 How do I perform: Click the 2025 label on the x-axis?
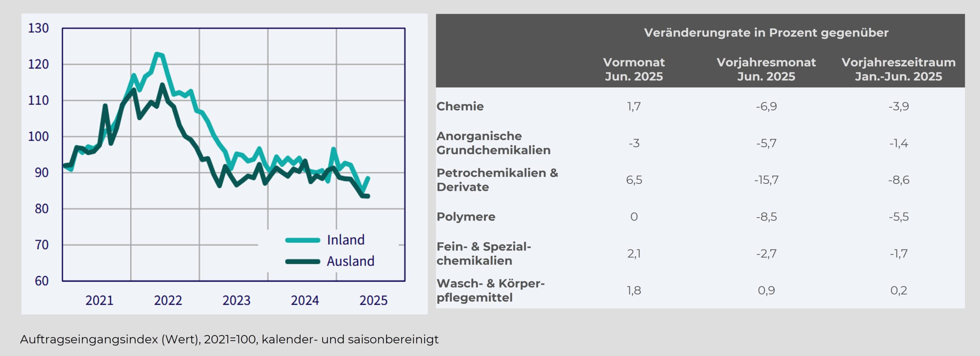(373, 300)
